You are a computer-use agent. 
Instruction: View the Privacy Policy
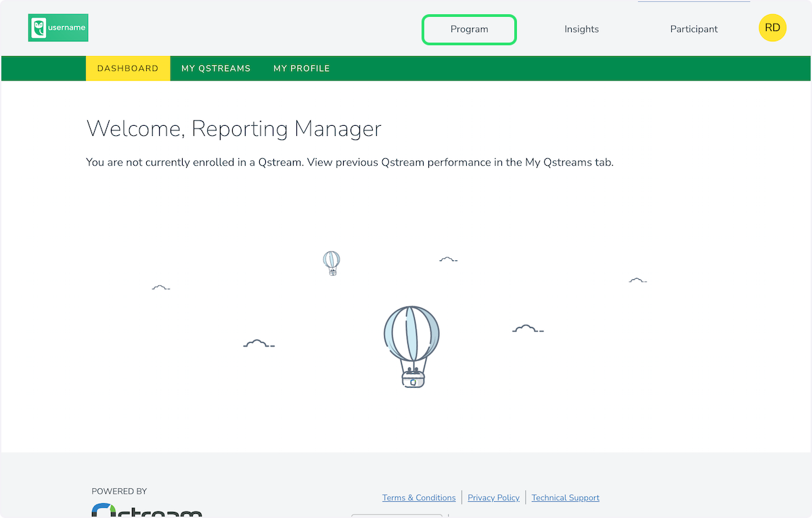(493, 498)
